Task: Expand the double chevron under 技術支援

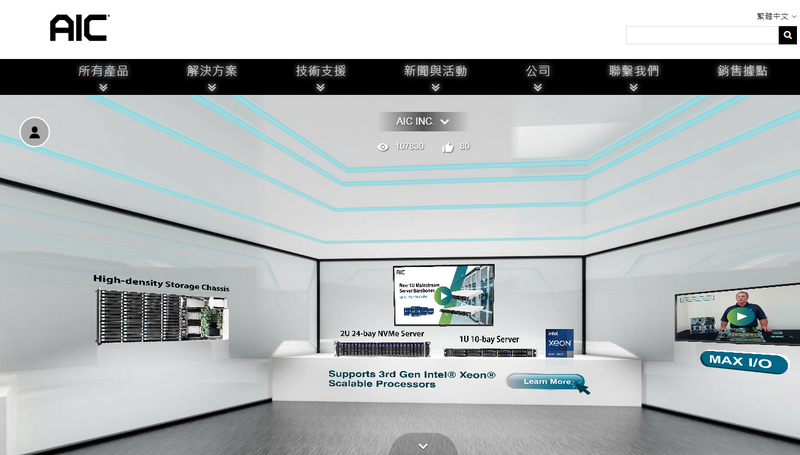Action: click(x=320, y=88)
